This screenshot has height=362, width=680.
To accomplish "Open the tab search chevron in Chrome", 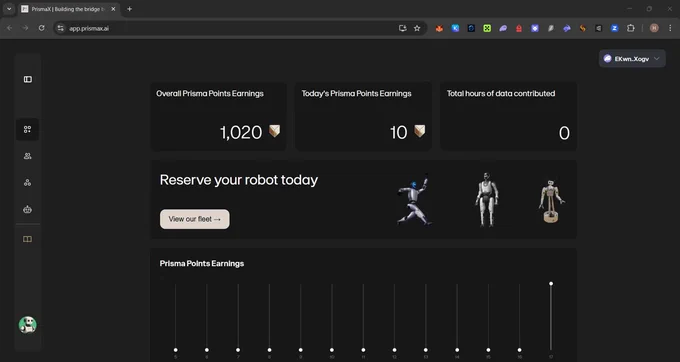I will point(9,9).
